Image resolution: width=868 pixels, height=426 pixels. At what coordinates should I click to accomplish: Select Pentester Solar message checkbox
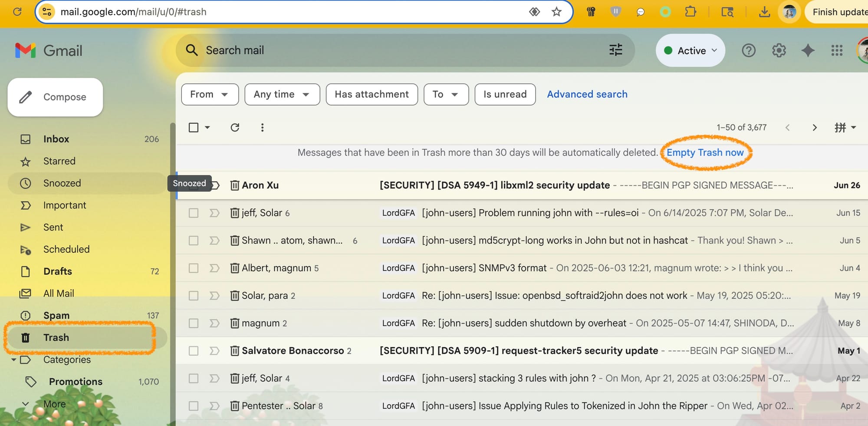pyautogui.click(x=194, y=406)
